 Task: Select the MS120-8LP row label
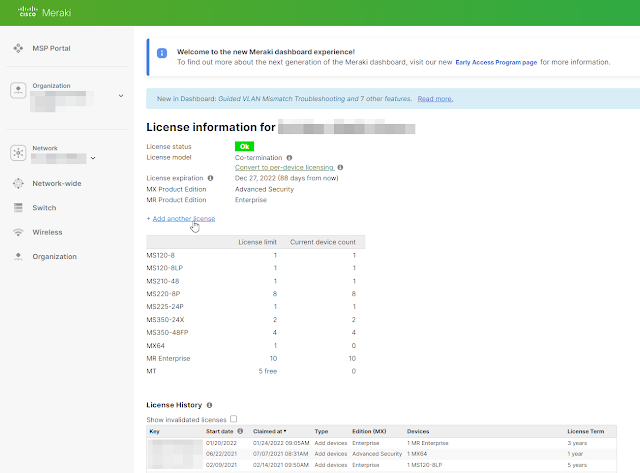pos(164,268)
